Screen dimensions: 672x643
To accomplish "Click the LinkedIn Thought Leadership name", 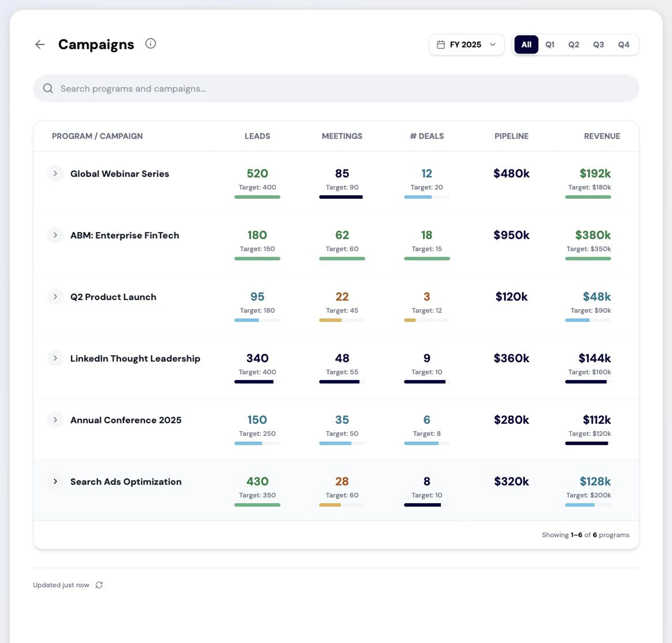I will click(x=135, y=359).
